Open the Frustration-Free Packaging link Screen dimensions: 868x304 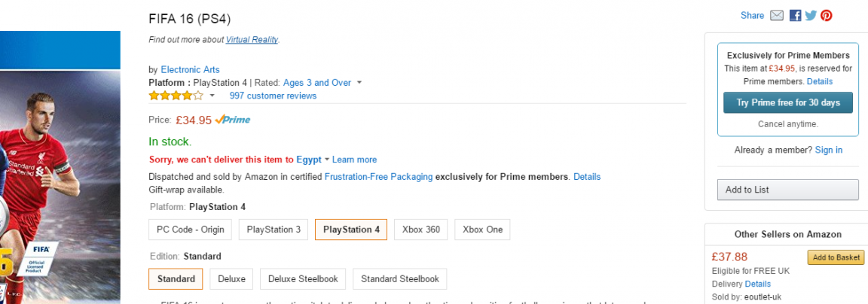[x=379, y=177]
